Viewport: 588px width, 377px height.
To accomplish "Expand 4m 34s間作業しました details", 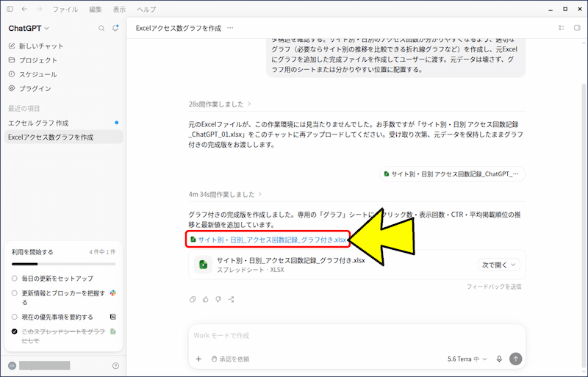I will point(225,194).
